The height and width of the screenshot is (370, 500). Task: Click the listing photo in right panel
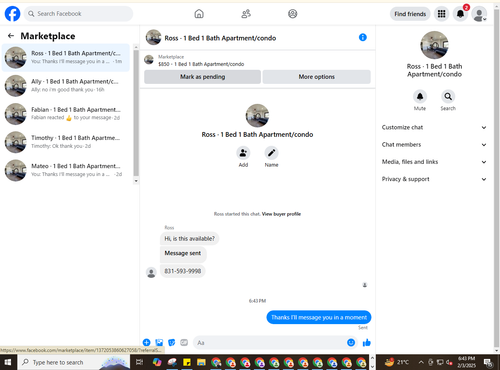[x=434, y=45]
